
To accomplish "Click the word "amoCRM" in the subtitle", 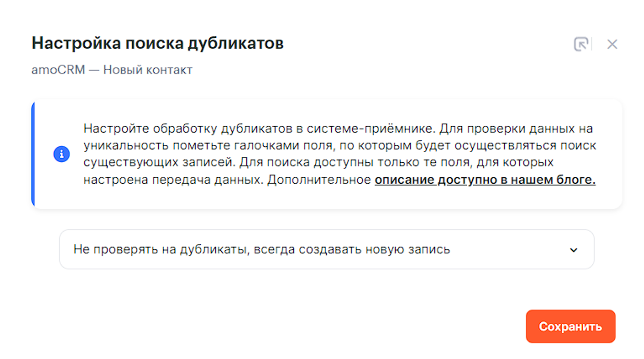I will click(58, 70).
